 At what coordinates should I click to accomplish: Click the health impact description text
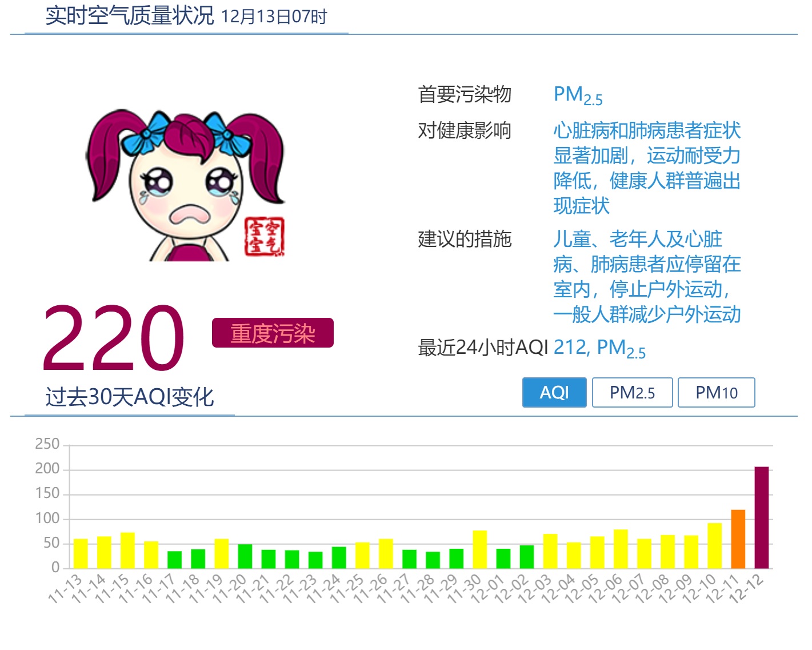point(646,168)
